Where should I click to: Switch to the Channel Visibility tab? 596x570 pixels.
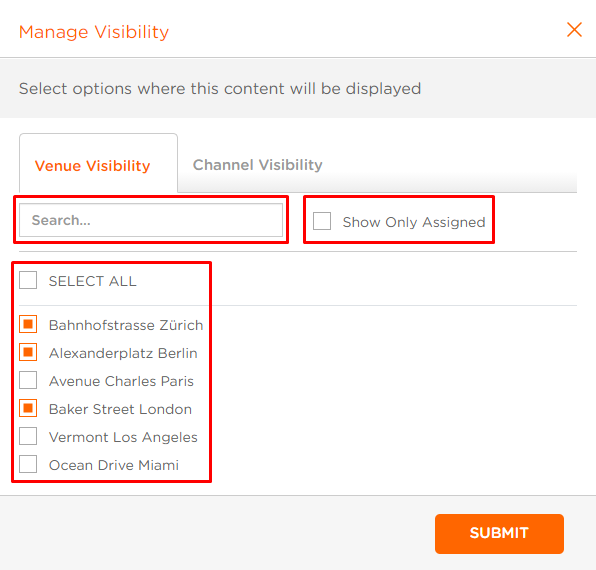(257, 165)
